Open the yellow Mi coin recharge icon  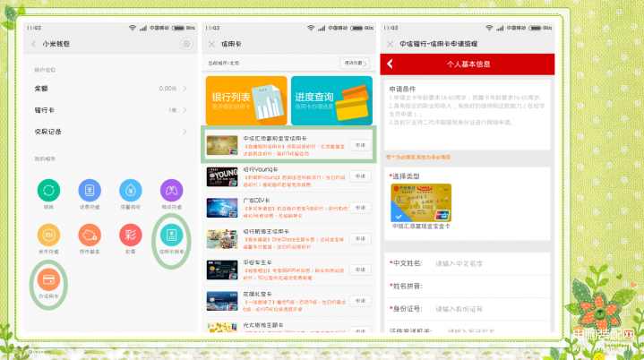(x=48, y=235)
